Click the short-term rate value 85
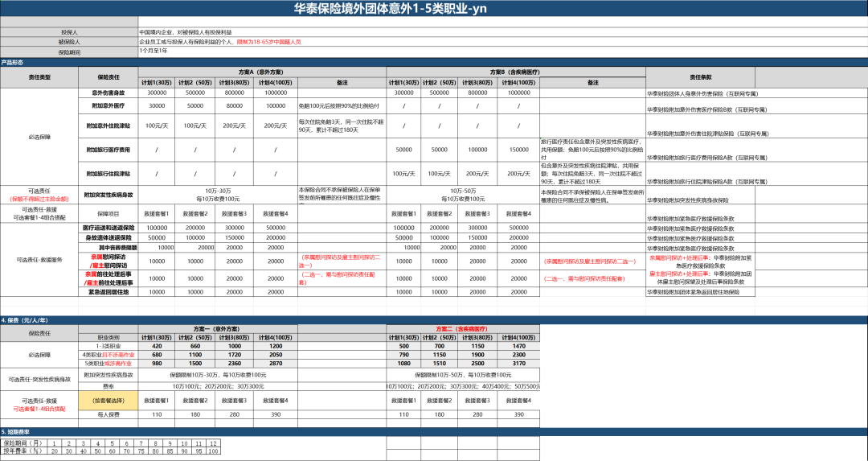Screen dimensions: 868x461 (170, 451)
